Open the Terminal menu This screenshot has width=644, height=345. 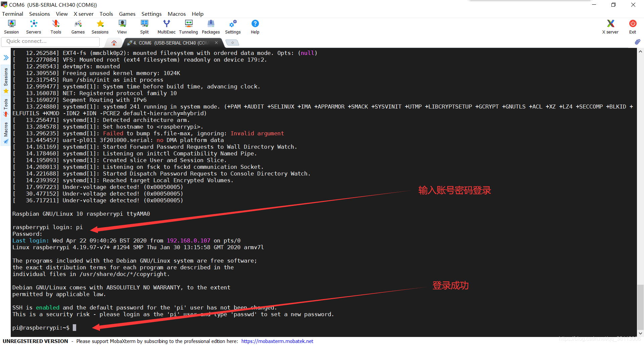[x=12, y=14]
